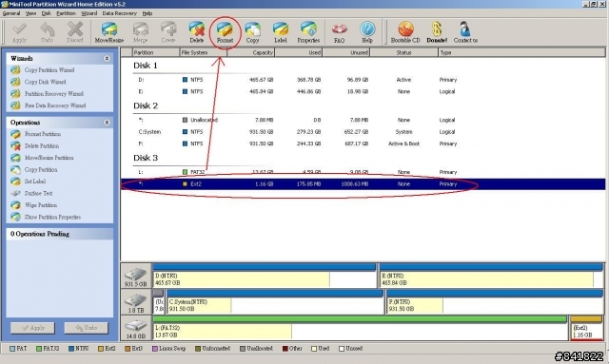Select the L: FAT32 partition row

point(363,172)
